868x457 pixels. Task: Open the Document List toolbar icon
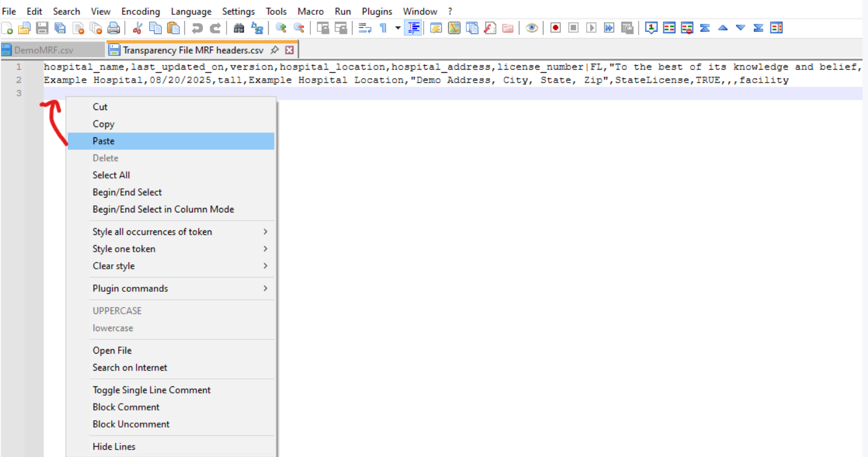[x=472, y=28]
